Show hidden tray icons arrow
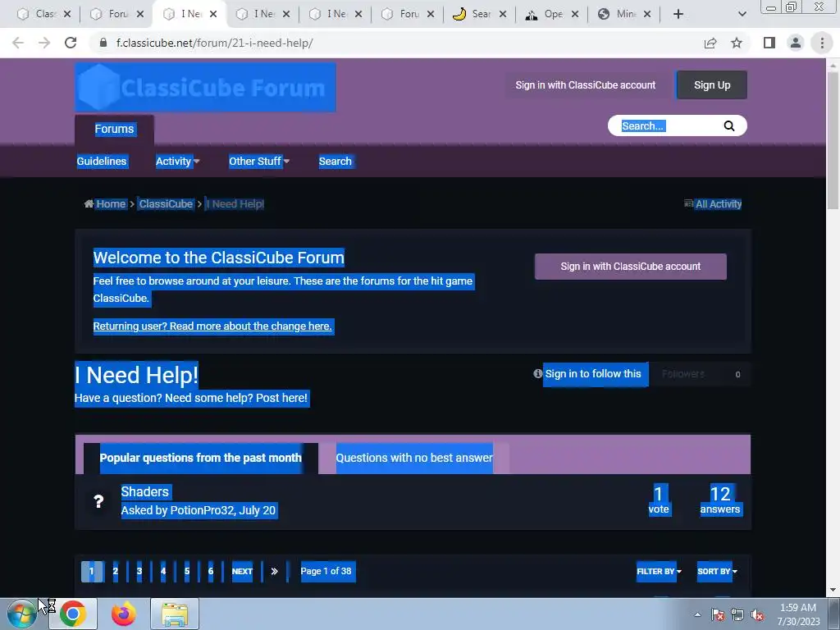Viewport: 840px width, 630px height. pos(697,614)
